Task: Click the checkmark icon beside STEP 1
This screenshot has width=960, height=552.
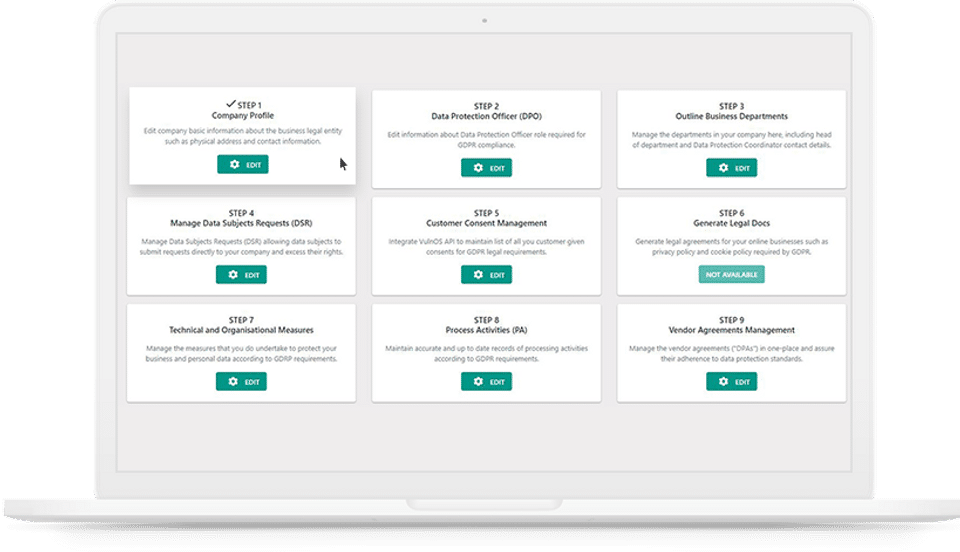Action: coord(231,104)
